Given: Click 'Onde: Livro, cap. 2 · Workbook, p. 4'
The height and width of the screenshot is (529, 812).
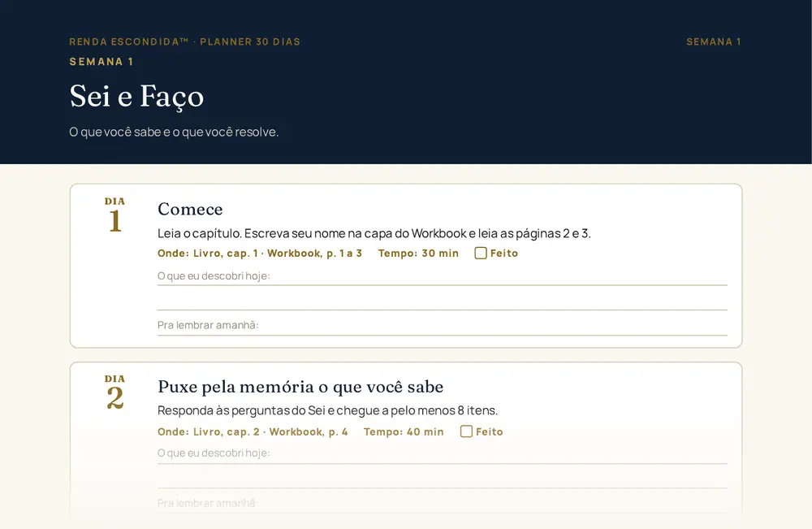Looking at the screenshot, I should pos(253,431).
